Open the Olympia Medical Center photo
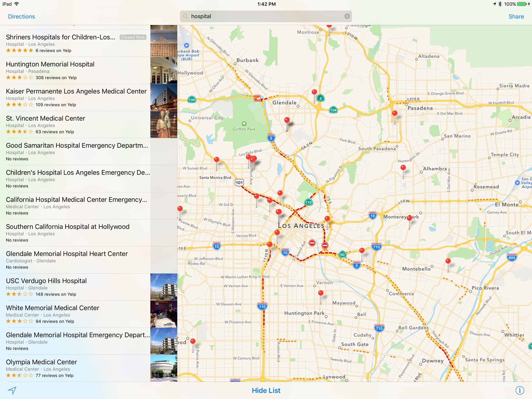Screen dimensions: 532x399 click(164, 368)
